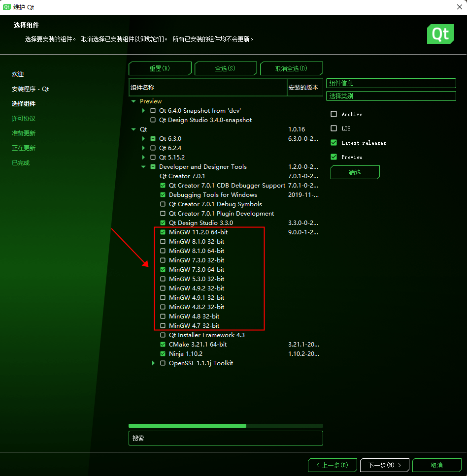Check MinGW 4.8.2 32-bit

pos(163,307)
